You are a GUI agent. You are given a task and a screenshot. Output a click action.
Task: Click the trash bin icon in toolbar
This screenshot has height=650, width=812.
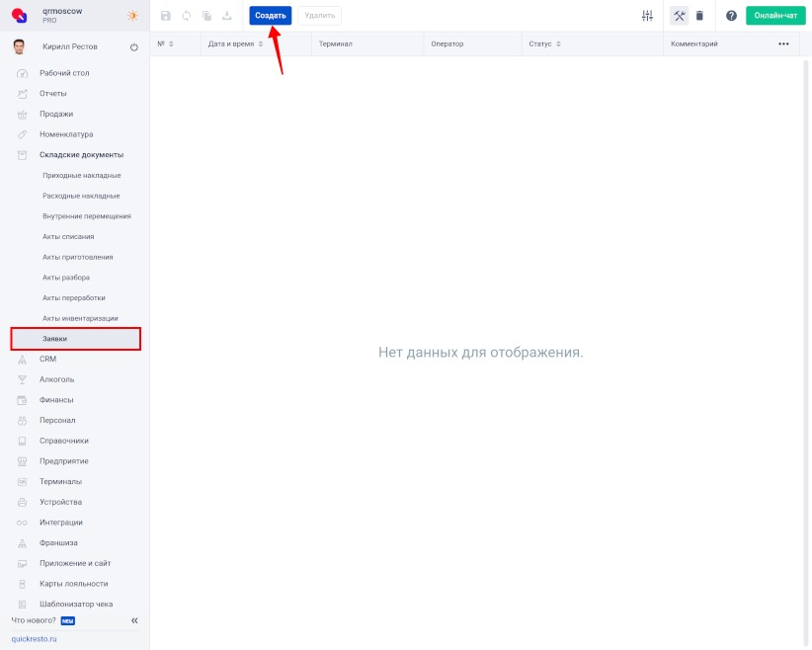699,16
